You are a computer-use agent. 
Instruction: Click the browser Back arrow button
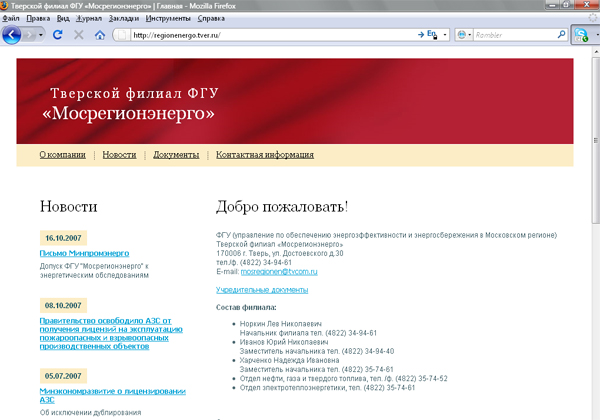pyautogui.click(x=11, y=35)
